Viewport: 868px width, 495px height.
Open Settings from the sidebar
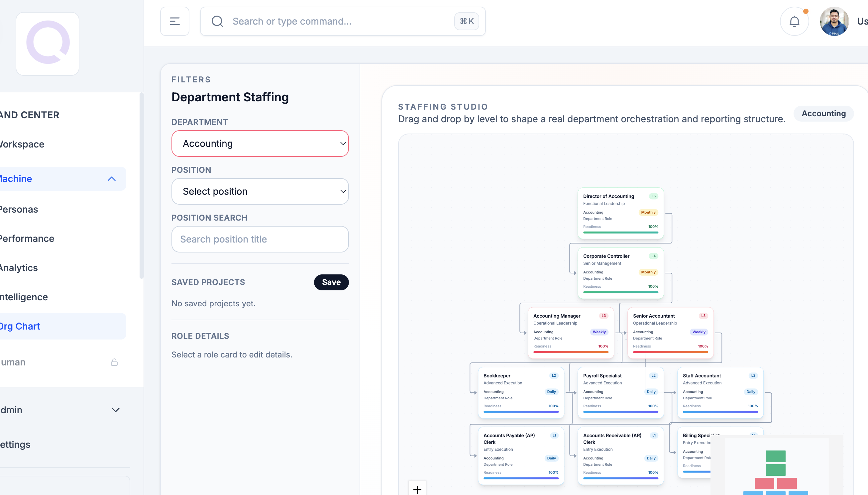pos(15,445)
